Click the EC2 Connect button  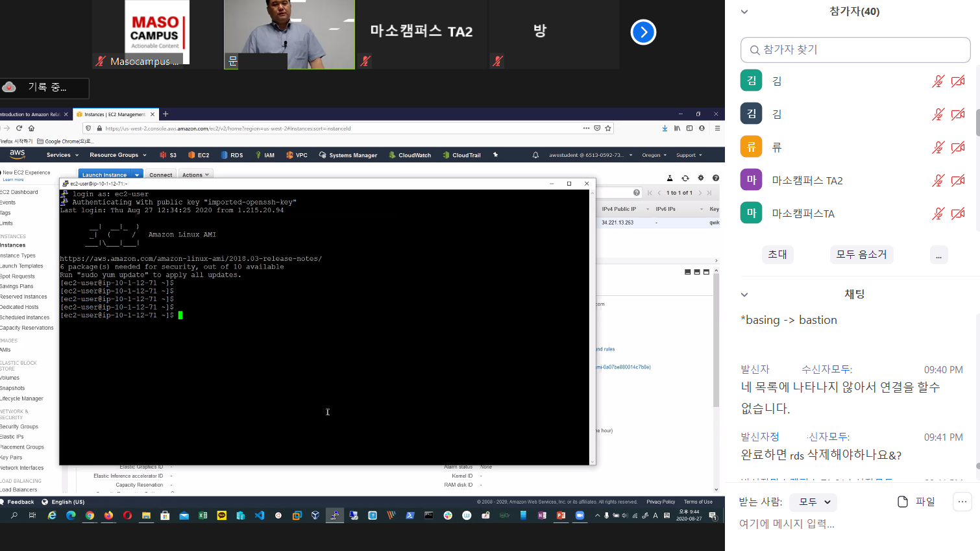click(160, 175)
